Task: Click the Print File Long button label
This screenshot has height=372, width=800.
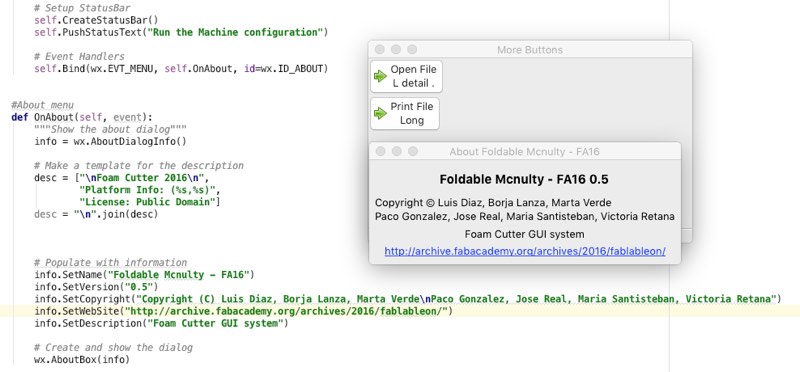Action: 412,113
